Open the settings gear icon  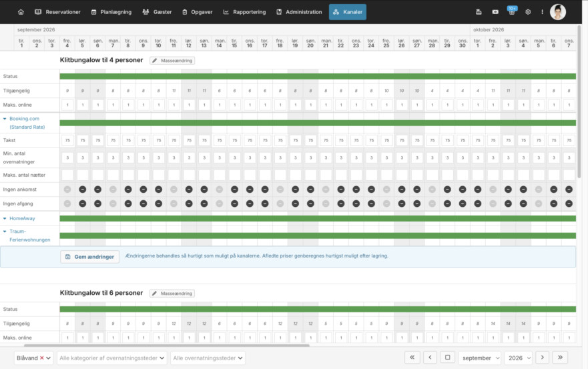pyautogui.click(x=528, y=12)
